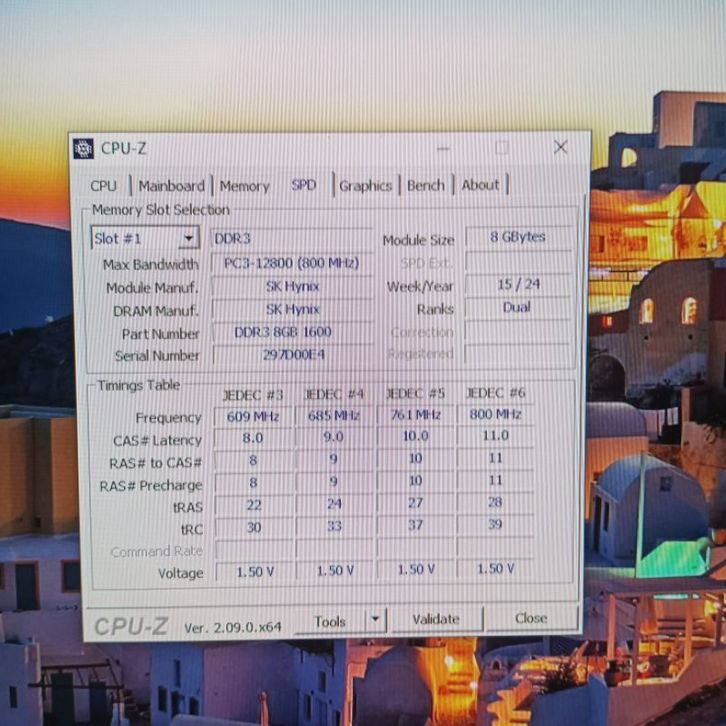The width and height of the screenshot is (726, 726).
Task: Click the 8 GBytes module size value
Action: tap(518, 237)
